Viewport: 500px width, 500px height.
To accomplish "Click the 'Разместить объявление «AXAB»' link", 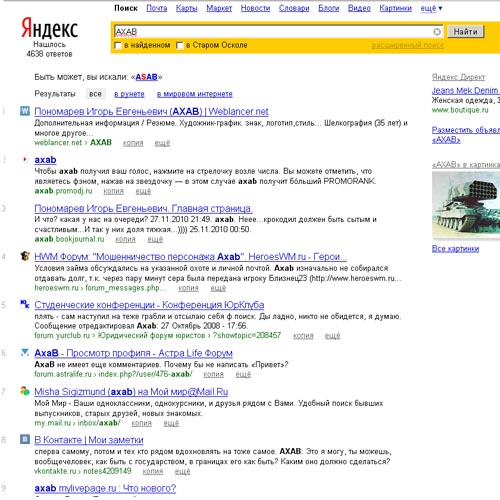I will [466, 135].
